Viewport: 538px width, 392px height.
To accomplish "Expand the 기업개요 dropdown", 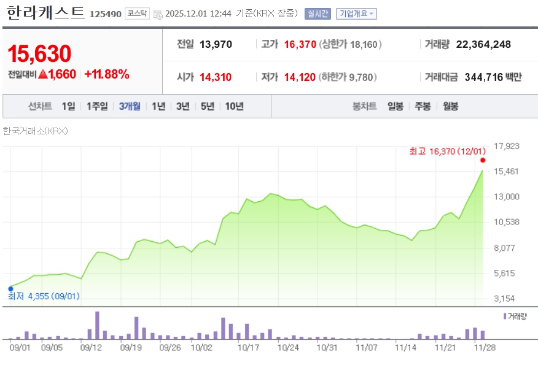I will tap(356, 13).
